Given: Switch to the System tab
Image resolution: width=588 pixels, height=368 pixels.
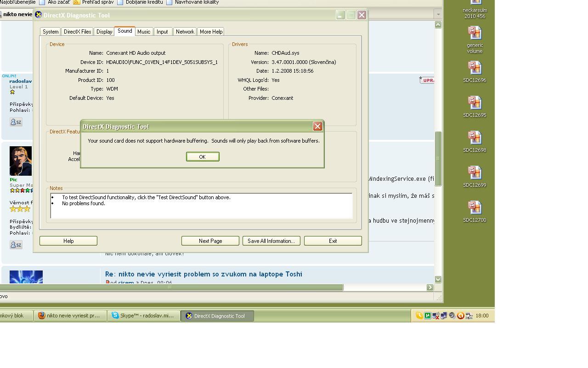Looking at the screenshot, I should 51,32.
